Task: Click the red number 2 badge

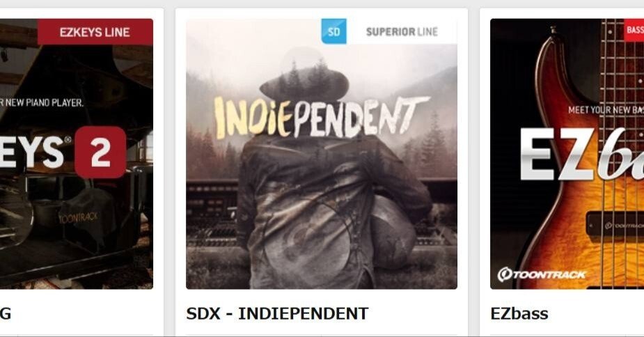Action: click(100, 152)
